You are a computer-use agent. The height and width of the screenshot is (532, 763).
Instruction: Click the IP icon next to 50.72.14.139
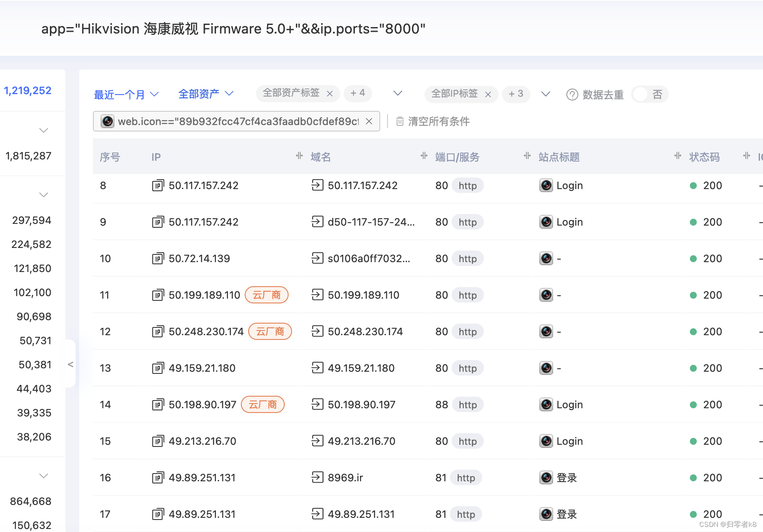(158, 259)
